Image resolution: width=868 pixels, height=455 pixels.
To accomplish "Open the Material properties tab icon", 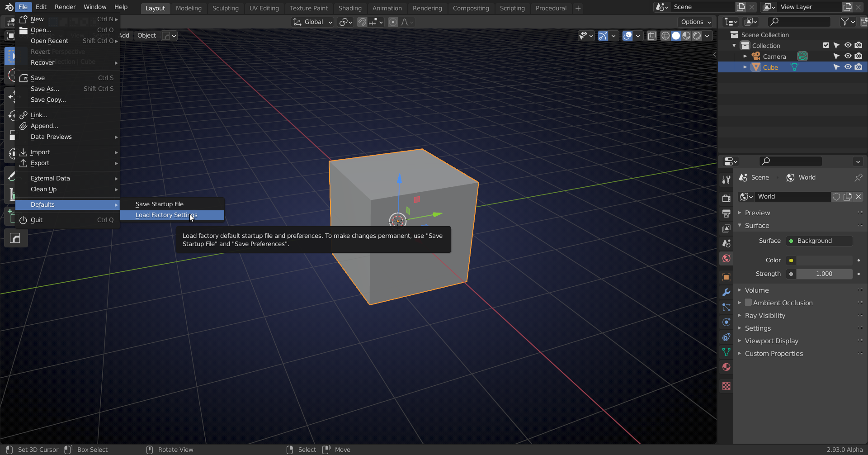I will [x=726, y=367].
